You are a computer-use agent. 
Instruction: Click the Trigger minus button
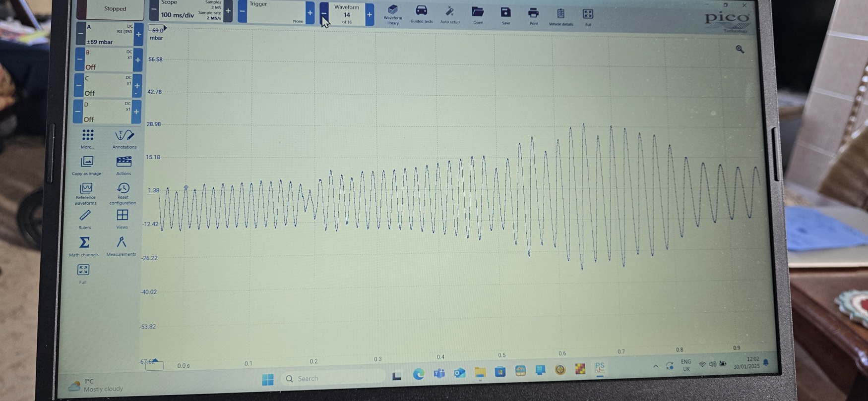click(x=242, y=11)
